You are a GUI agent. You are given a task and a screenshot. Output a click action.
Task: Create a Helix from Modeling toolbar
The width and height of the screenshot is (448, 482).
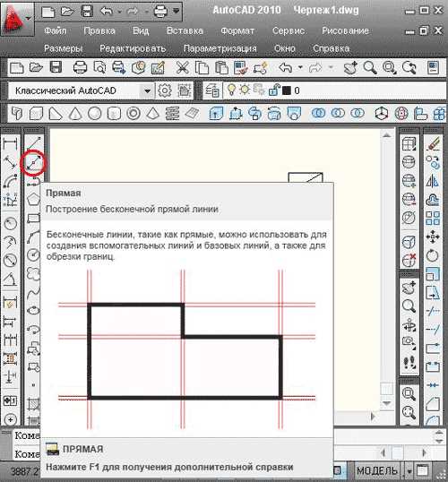click(172, 114)
